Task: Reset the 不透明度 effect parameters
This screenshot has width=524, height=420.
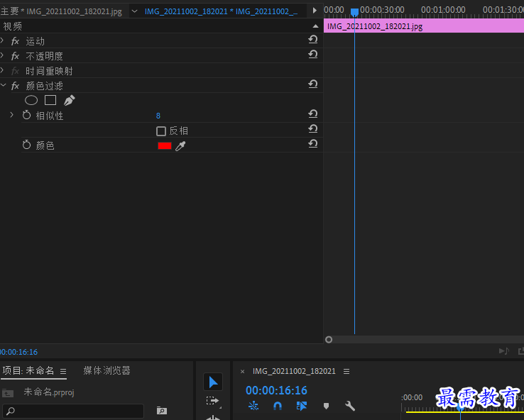Action: [x=313, y=55]
